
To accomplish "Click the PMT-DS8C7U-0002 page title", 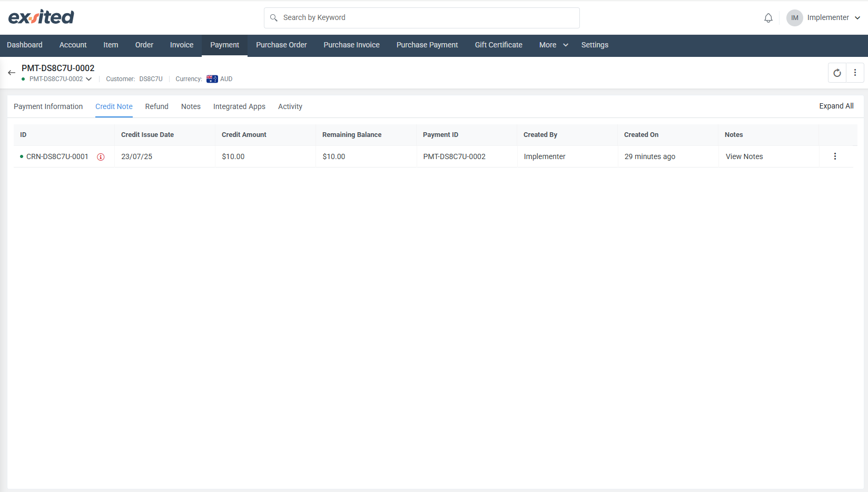I will pos(58,68).
